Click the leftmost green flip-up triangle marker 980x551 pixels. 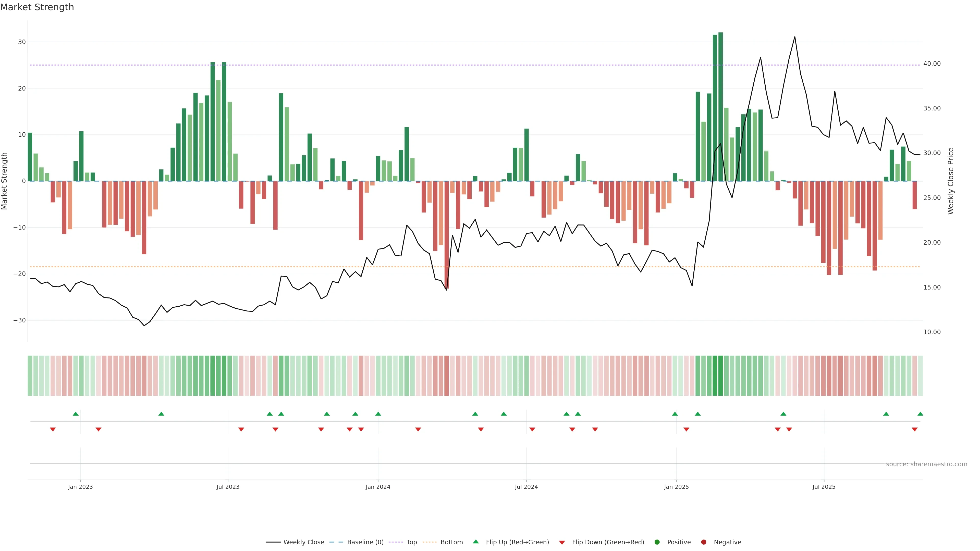76,414
